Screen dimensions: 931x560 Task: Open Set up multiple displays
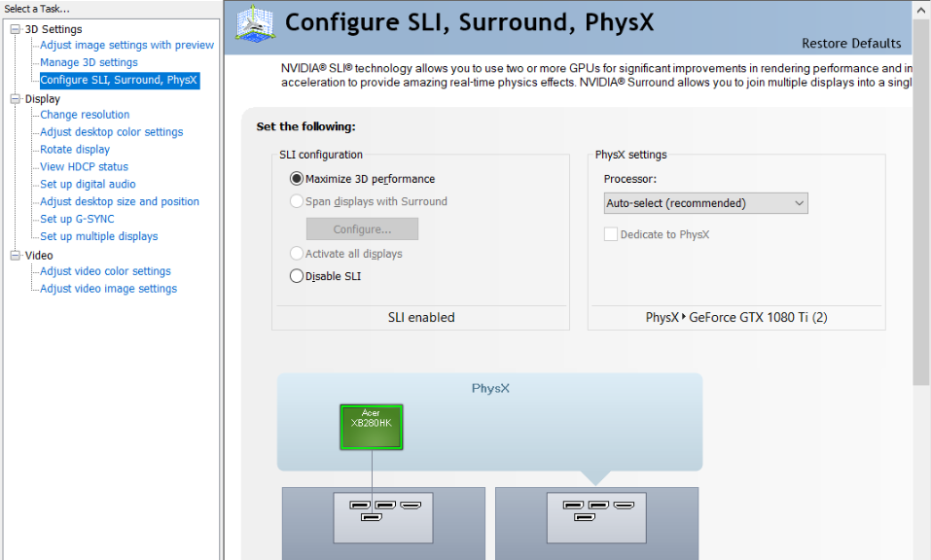point(98,236)
